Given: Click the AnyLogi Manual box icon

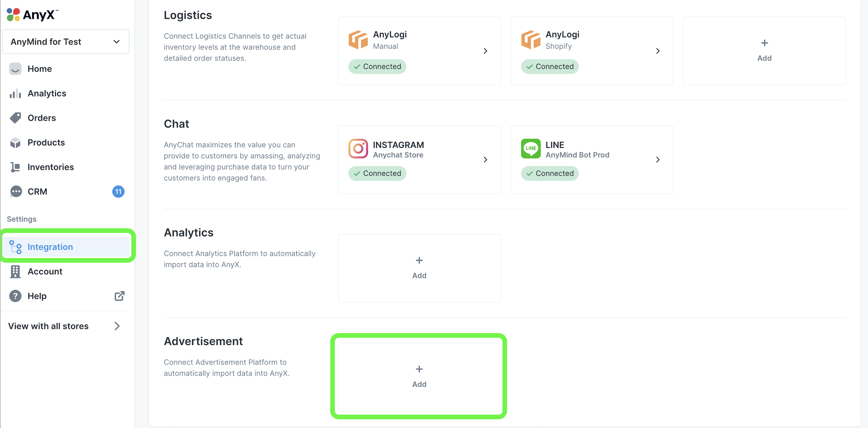Looking at the screenshot, I should pos(358,40).
